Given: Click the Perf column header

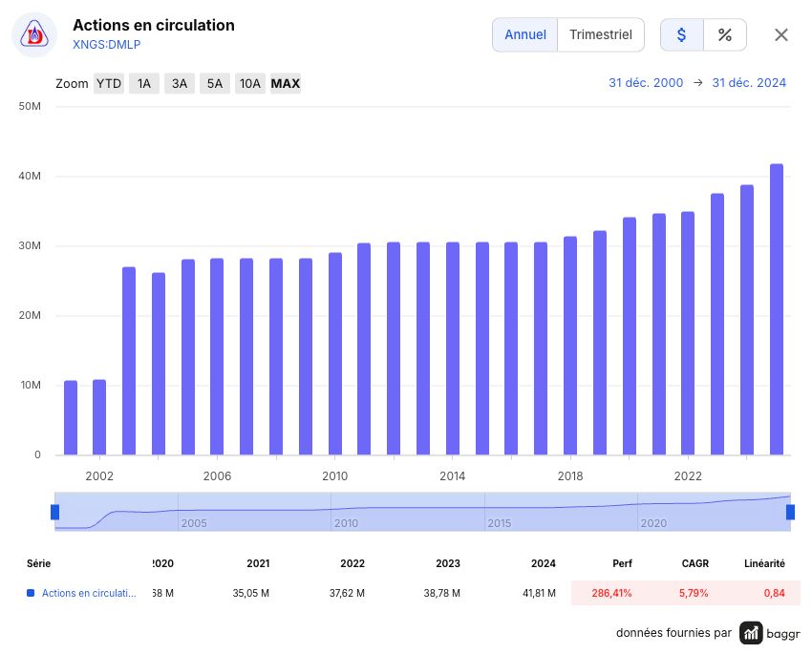Looking at the screenshot, I should (622, 563).
